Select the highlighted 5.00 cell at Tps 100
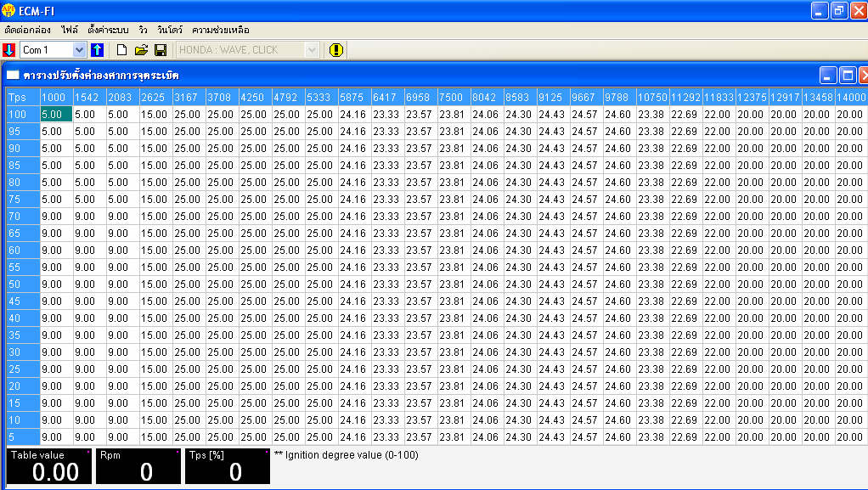868x490 pixels. click(x=56, y=114)
